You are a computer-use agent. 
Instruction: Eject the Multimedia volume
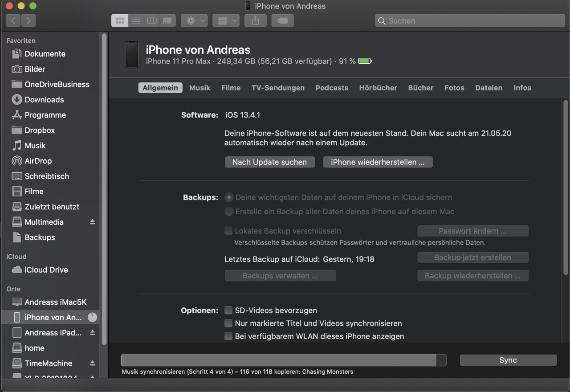click(92, 222)
